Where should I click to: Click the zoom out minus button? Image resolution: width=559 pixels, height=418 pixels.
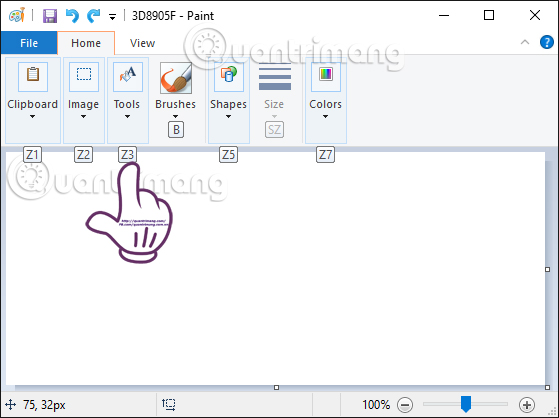pyautogui.click(x=405, y=405)
